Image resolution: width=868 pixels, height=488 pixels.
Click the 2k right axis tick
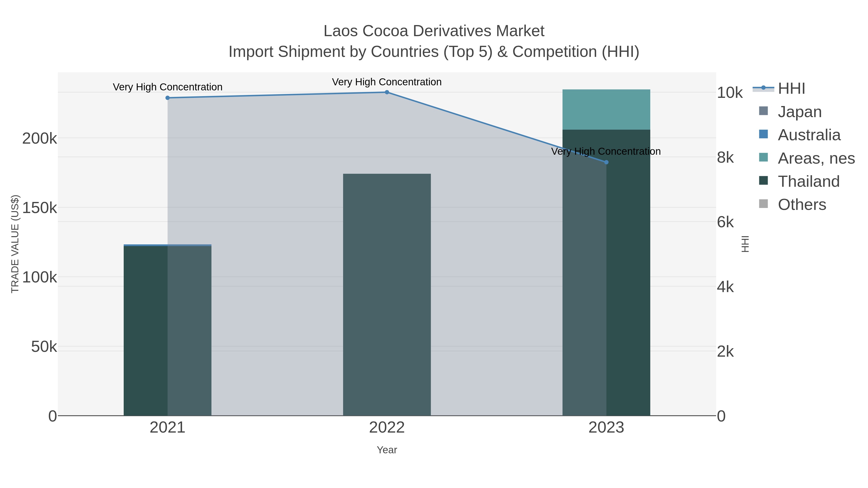725,352
